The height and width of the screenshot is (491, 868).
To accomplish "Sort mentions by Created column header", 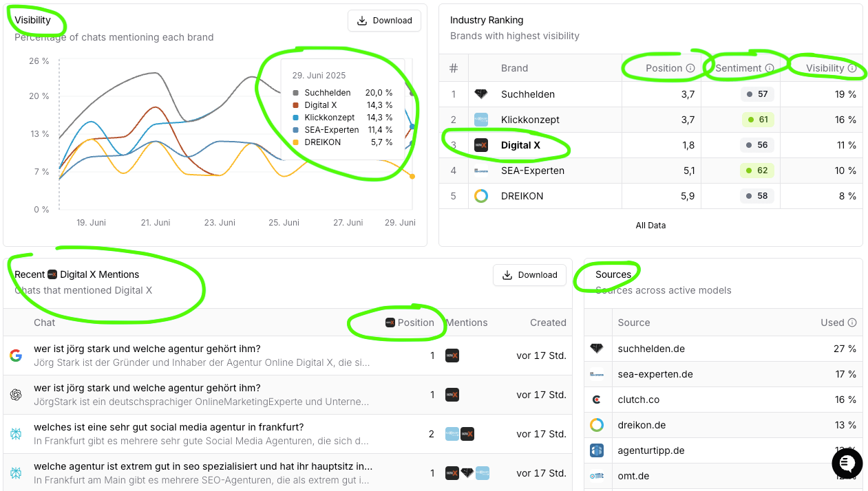I will coord(548,323).
